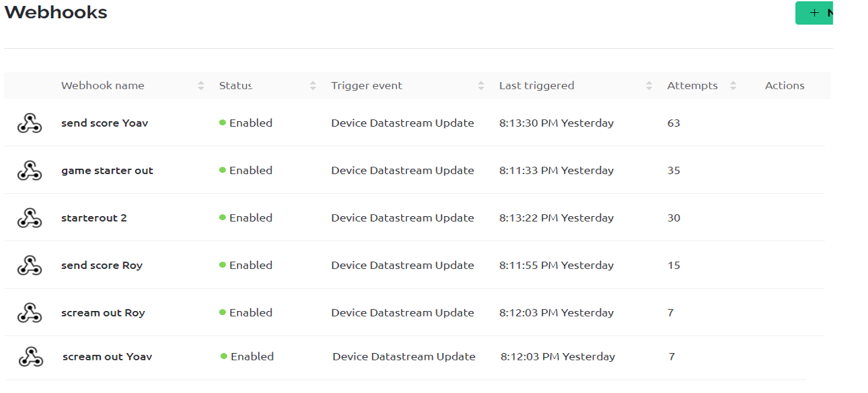
Task: Click the green new webhook button
Action: pyautogui.click(x=814, y=13)
